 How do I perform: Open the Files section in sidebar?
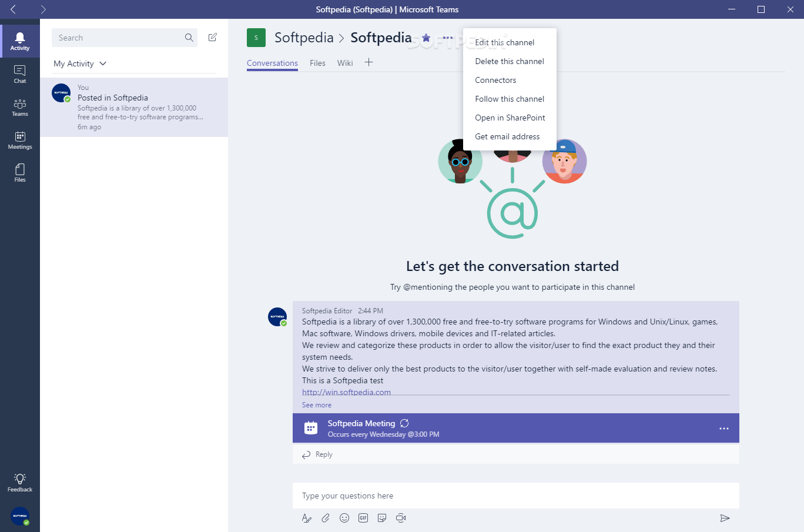click(20, 173)
